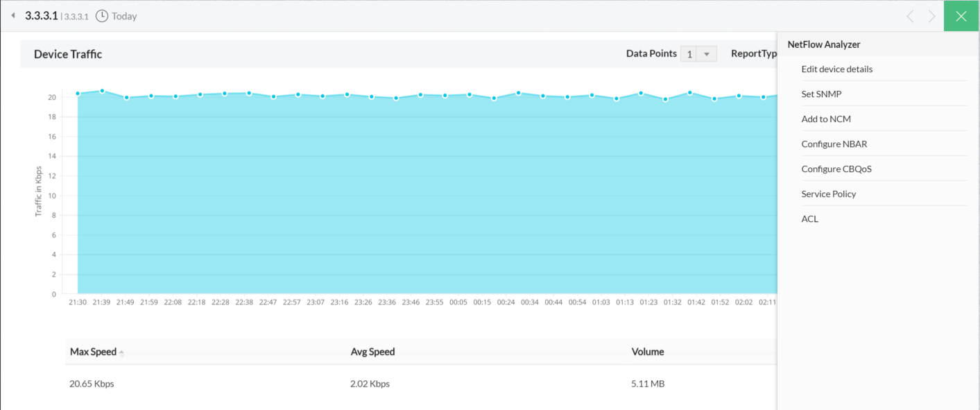Go to the previous device arrow
Screen dimensions: 980x410
[911, 17]
